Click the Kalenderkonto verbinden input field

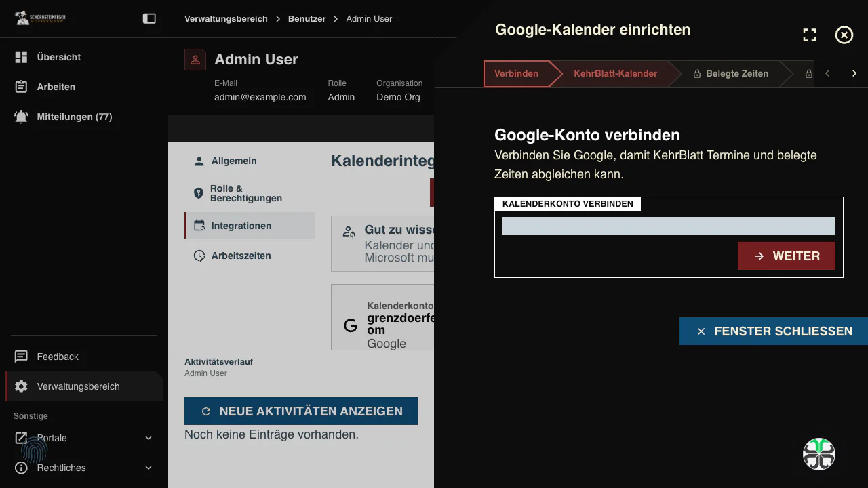pos(669,226)
